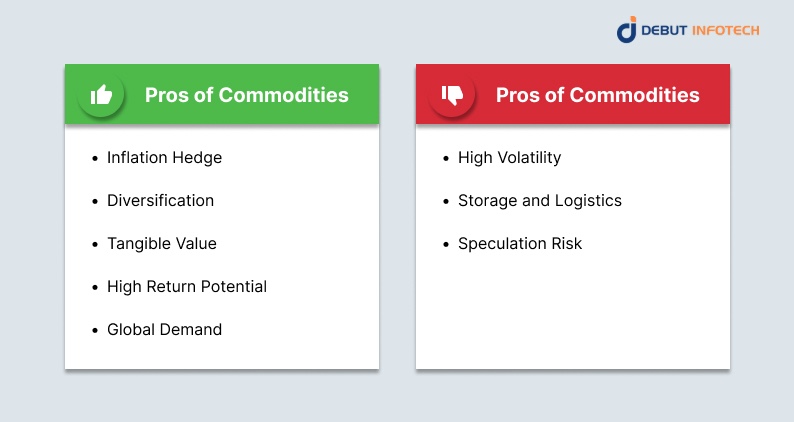
Task: Select the Inflation Hedge list item
Action: (x=164, y=158)
